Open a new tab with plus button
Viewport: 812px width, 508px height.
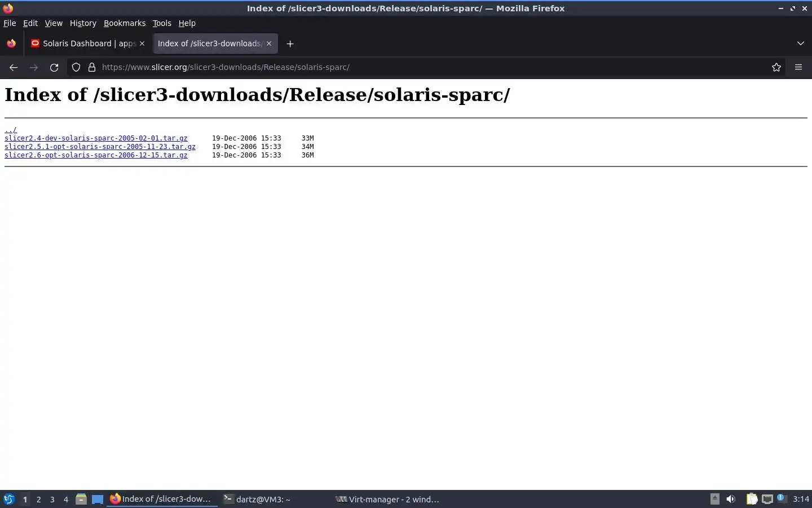[x=290, y=43]
